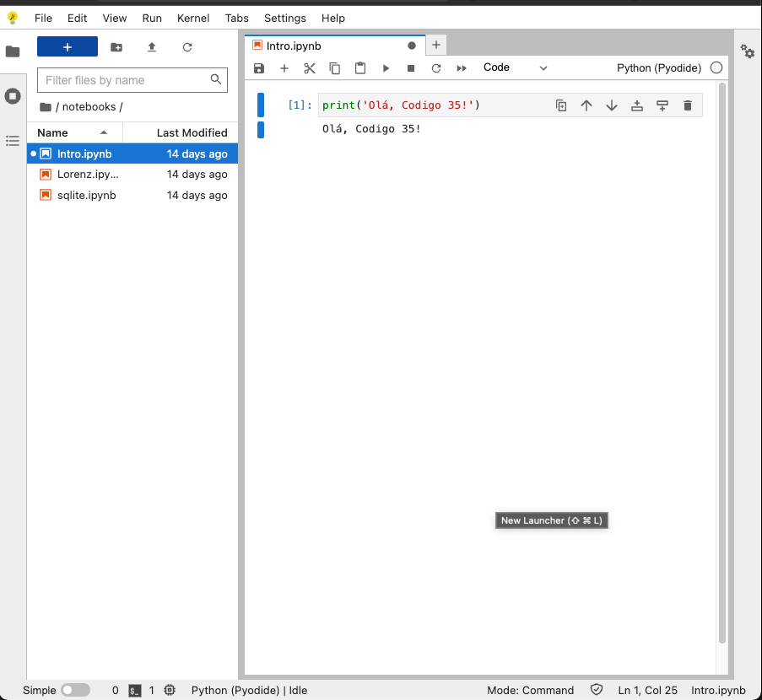Click Mode: Command status text
This screenshot has width=762, height=700.
530,690
